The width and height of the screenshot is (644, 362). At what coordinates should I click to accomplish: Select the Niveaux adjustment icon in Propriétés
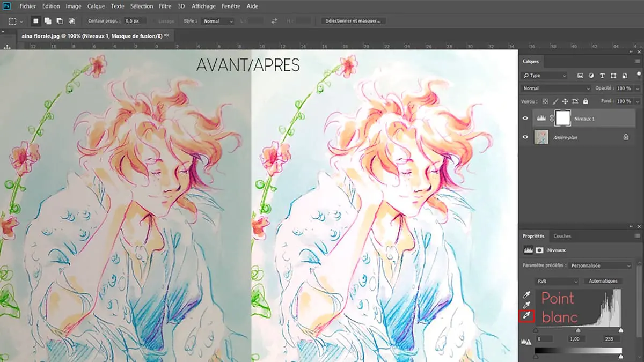click(x=528, y=250)
